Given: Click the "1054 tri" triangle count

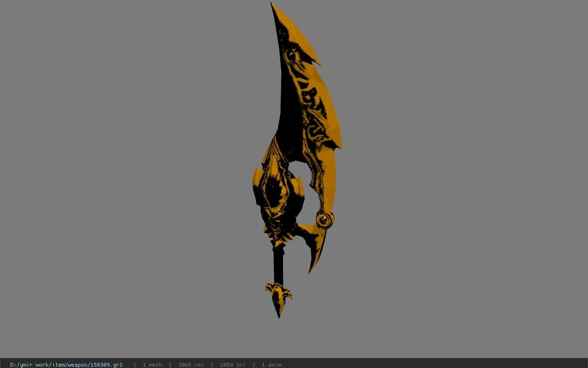Looking at the screenshot, I should (x=232, y=365).
